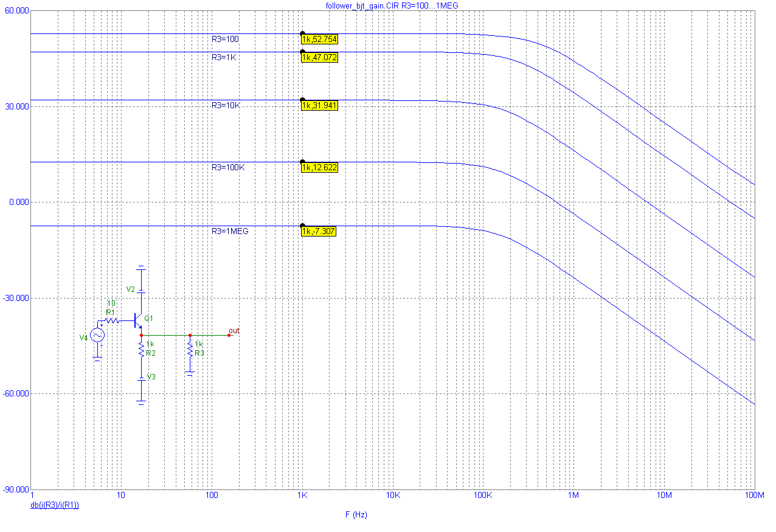The height and width of the screenshot is (532, 776).
Task: Click the -60.000 y-axis value
Action: click(15, 393)
